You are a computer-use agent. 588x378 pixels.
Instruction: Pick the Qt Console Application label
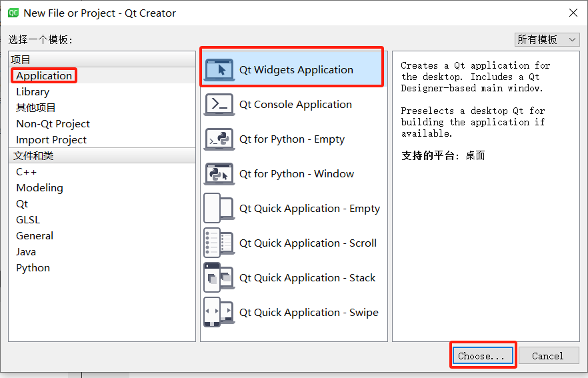[295, 104]
